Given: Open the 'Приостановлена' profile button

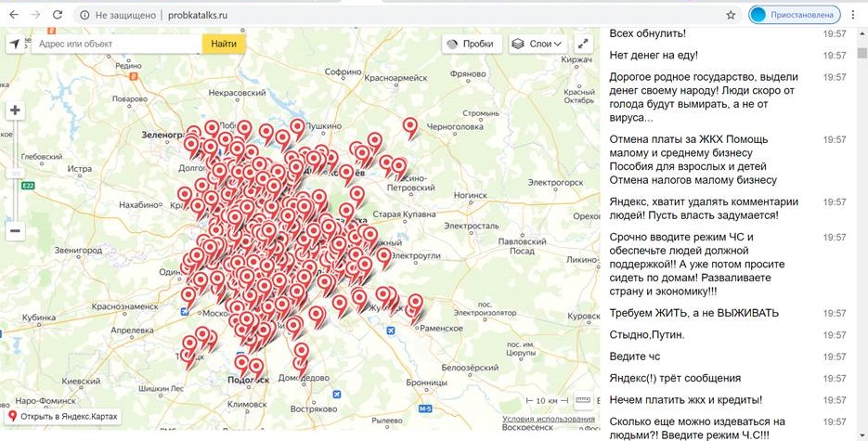Looking at the screenshot, I should click(795, 15).
